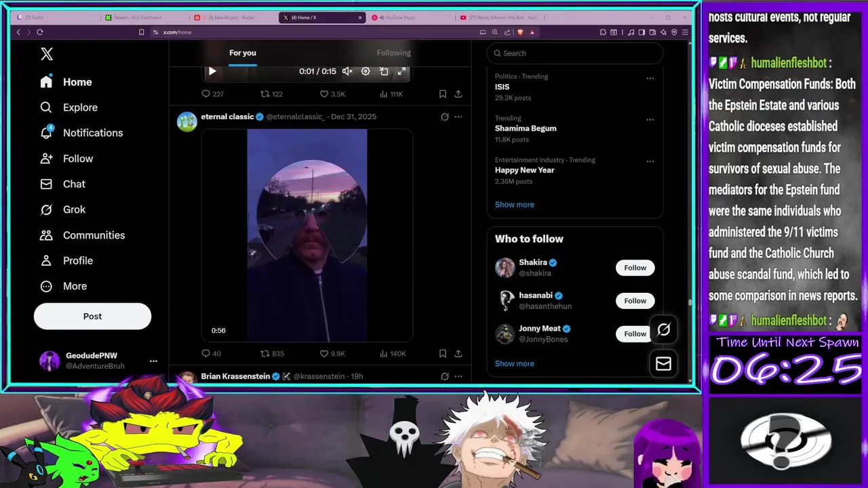Reply to the eternal classic post

tap(212, 354)
